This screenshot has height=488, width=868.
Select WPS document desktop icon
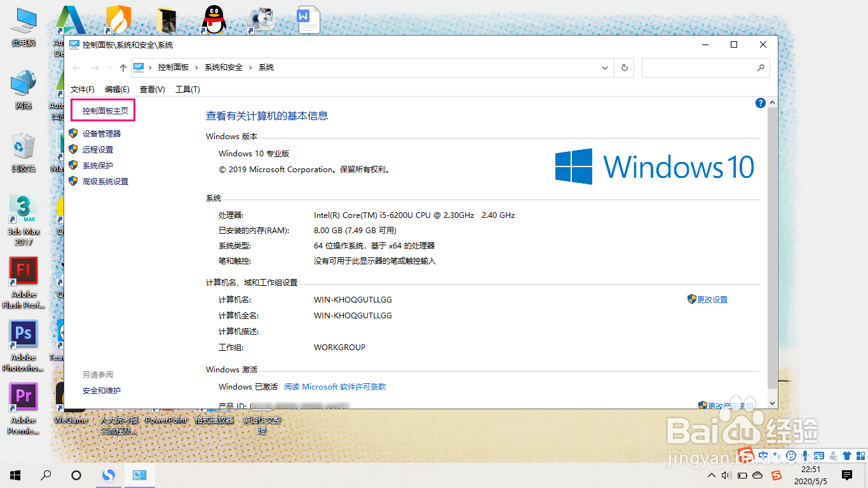click(x=309, y=20)
